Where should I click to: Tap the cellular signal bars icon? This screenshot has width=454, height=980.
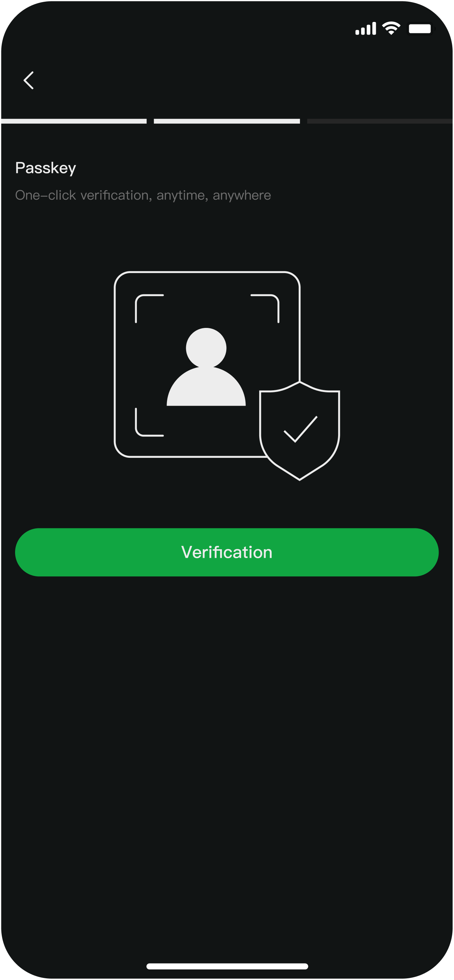[366, 28]
